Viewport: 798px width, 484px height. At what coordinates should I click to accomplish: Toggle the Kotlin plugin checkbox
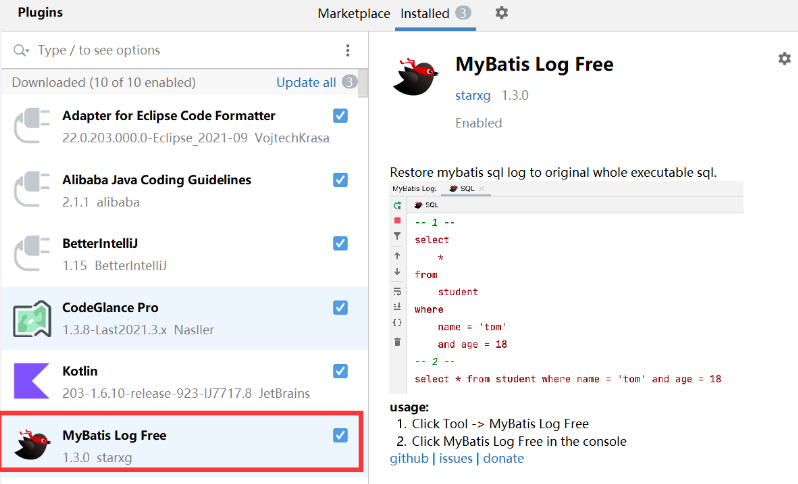tap(340, 371)
